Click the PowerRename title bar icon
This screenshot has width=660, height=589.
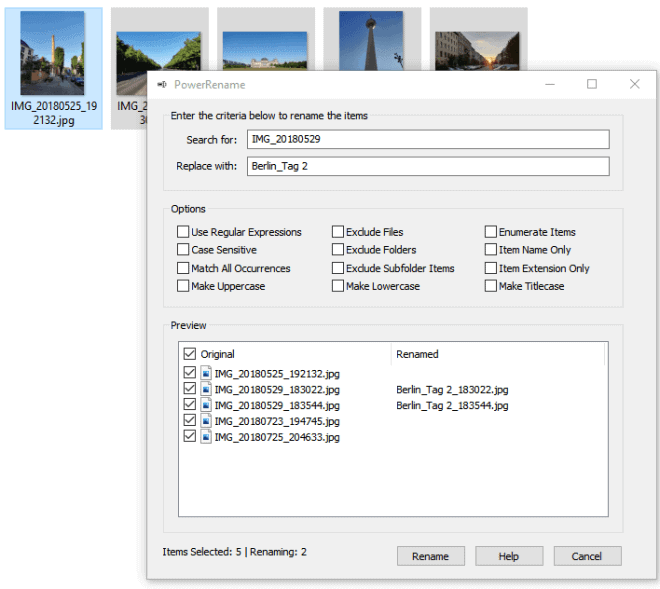(162, 84)
